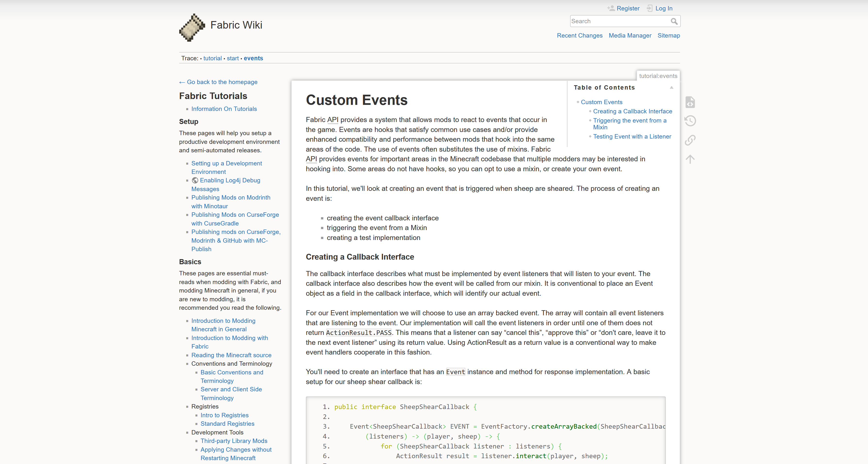Jump to Testing Event with a Listener
Image resolution: width=868 pixels, height=464 pixels.
click(x=632, y=137)
